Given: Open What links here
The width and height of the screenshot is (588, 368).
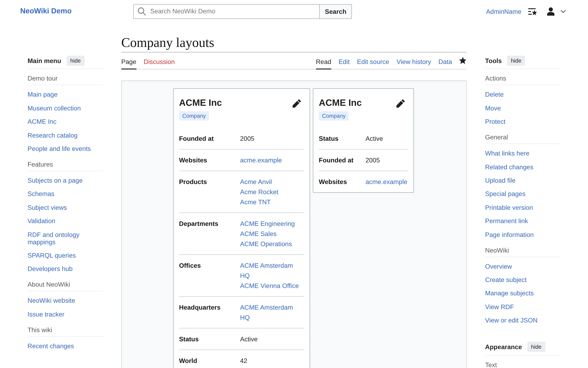Looking at the screenshot, I should pyautogui.click(x=507, y=153).
